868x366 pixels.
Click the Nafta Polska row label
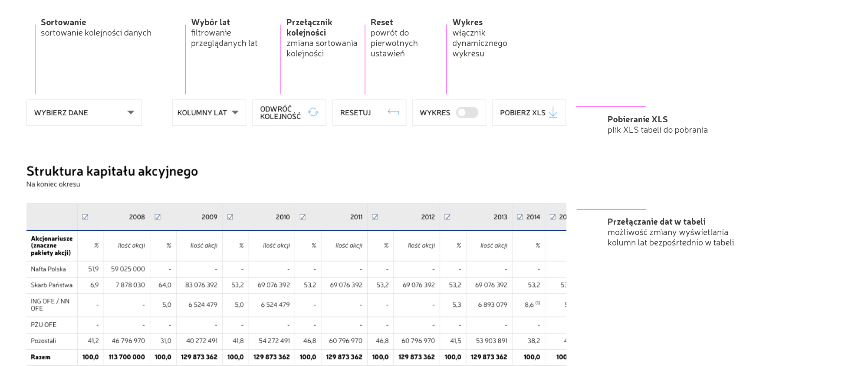coord(48,269)
